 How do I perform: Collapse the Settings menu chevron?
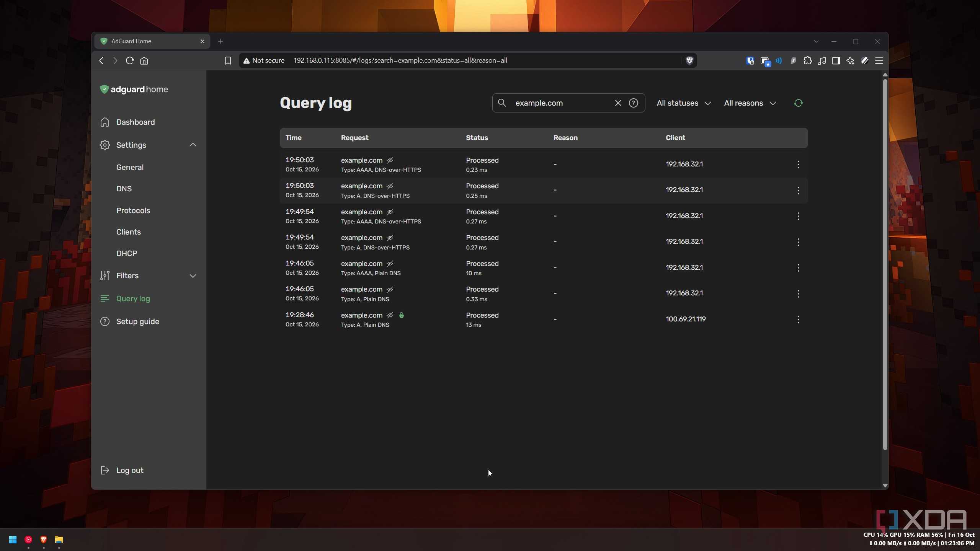pos(193,145)
